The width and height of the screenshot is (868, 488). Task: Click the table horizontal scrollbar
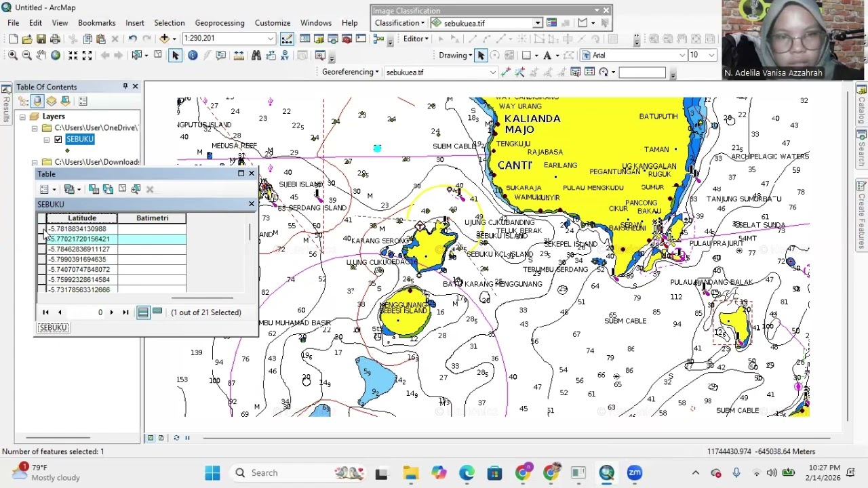pos(202,298)
